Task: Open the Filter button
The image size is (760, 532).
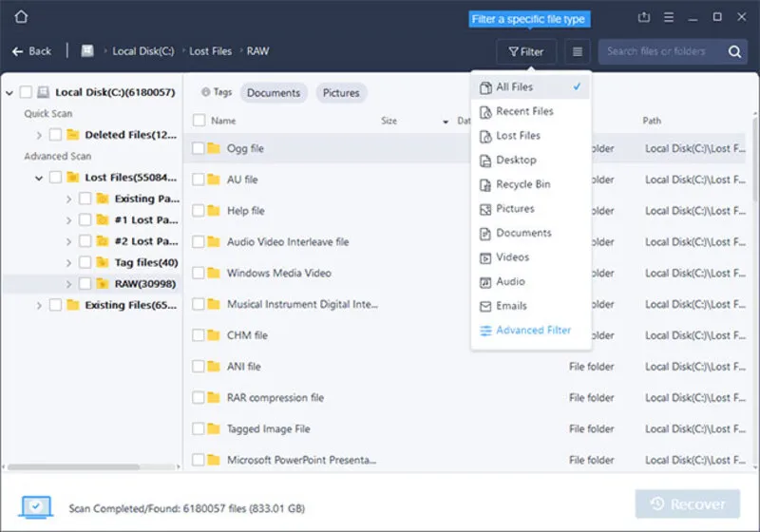Action: (x=526, y=52)
